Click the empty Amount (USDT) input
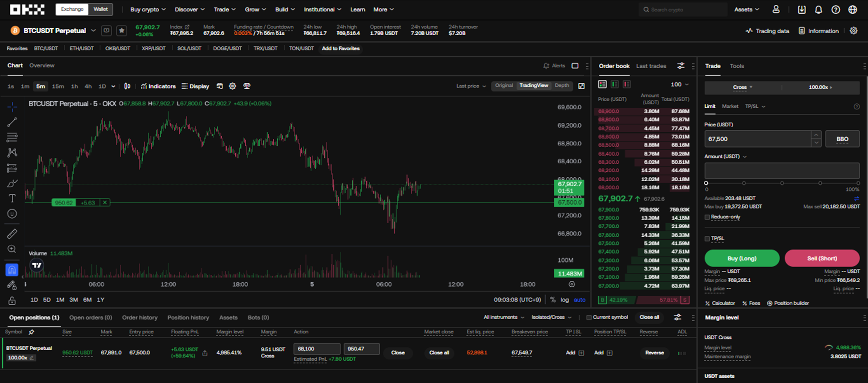This screenshot has width=868, height=383. (782, 171)
